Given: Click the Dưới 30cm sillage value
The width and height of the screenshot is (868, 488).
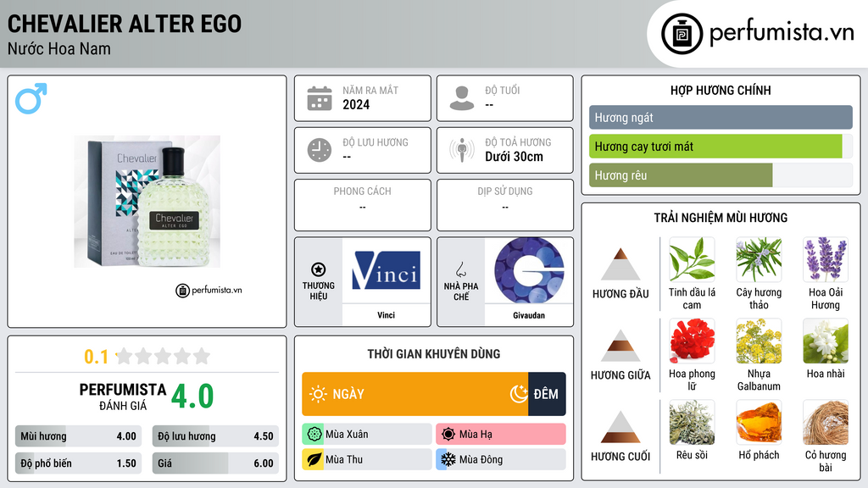Looking at the screenshot, I should [514, 157].
